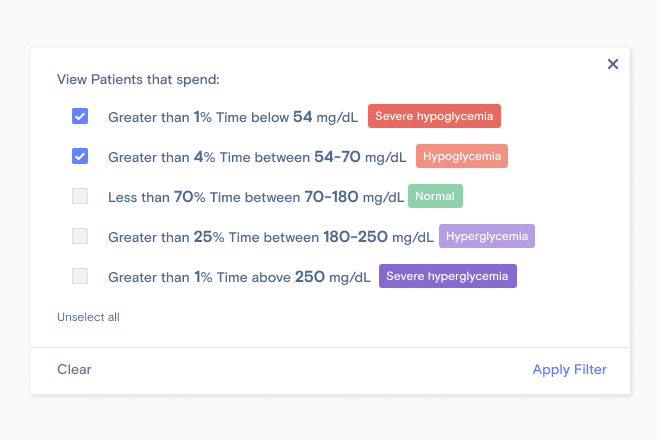Click the 'Less than 70% Time between 70-180' text
The image size is (660, 440).
(255, 197)
